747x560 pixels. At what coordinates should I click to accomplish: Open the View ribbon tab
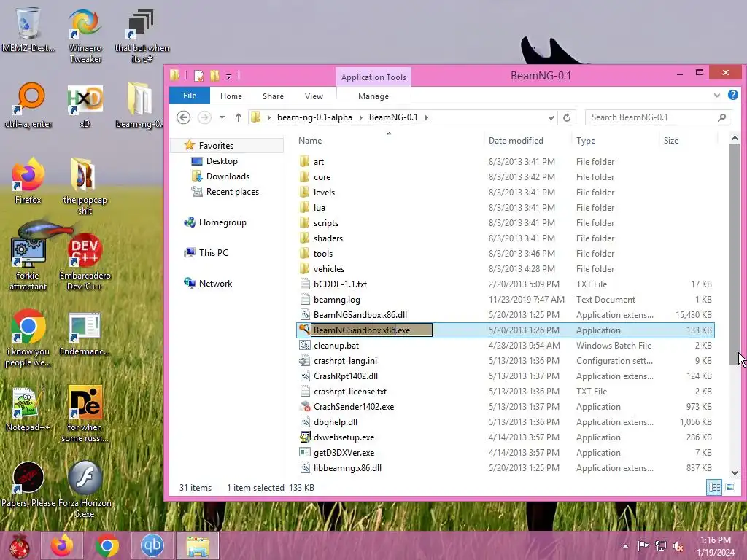[314, 96]
